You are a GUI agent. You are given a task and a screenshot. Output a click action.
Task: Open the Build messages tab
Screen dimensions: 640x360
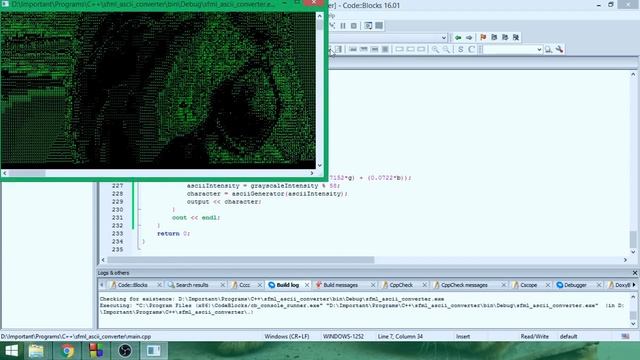click(340, 285)
